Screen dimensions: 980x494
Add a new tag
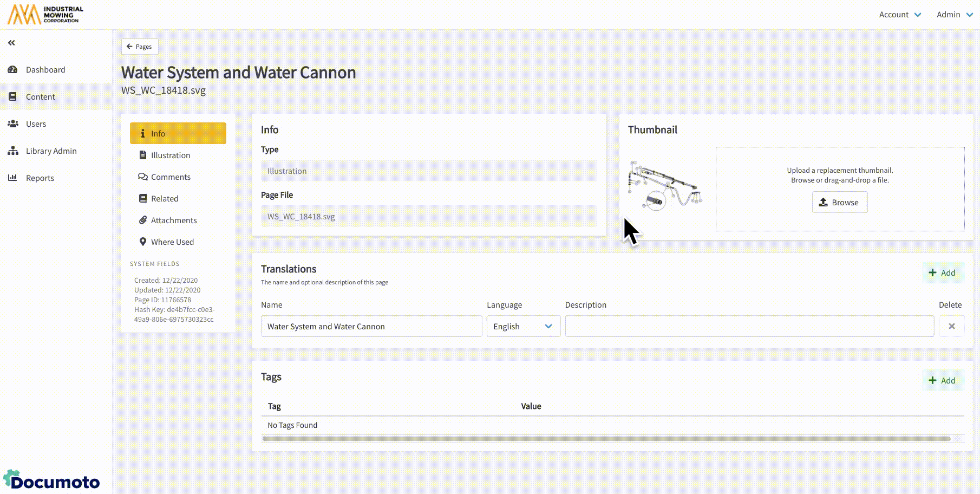click(x=943, y=381)
